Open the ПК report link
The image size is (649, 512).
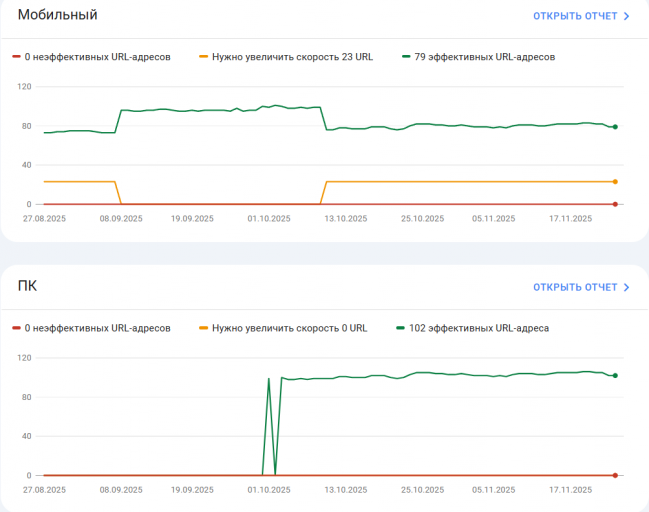(574, 287)
